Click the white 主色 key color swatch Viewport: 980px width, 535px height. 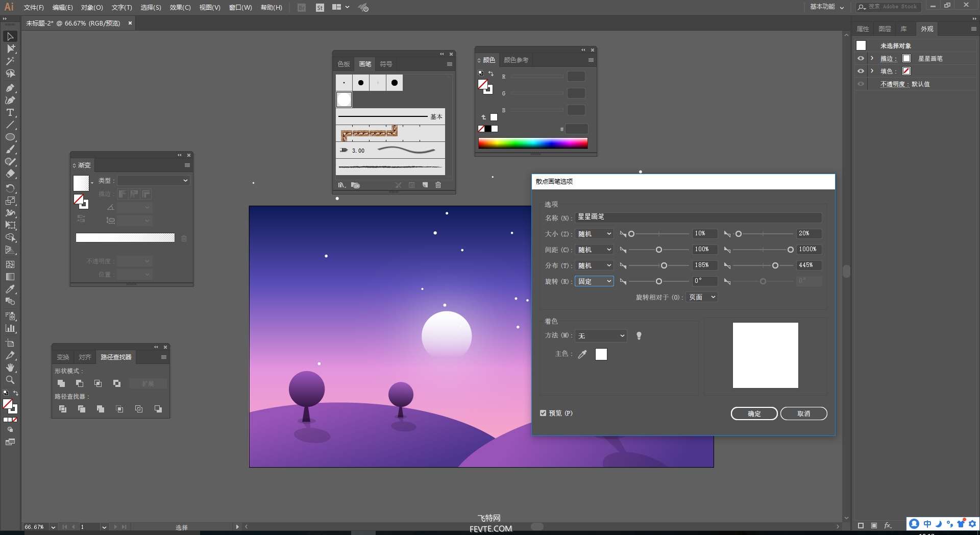click(x=601, y=354)
